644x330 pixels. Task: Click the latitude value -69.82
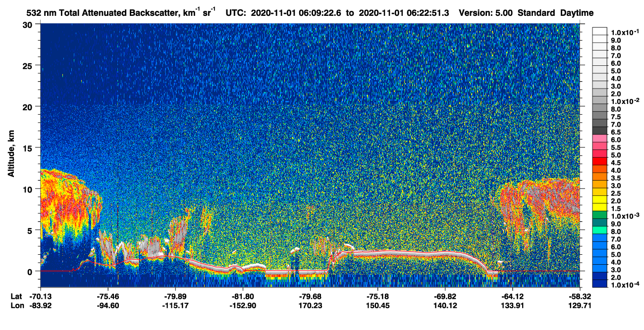tap(445, 296)
